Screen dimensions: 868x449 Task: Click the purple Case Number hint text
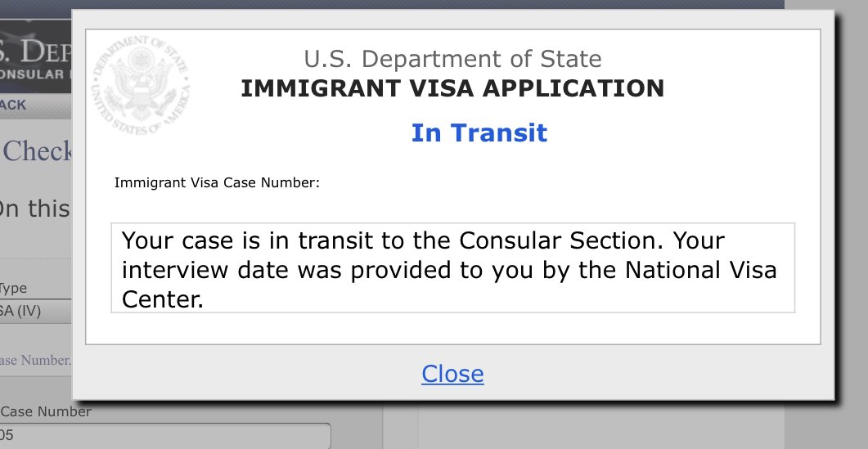pyautogui.click(x=35, y=360)
